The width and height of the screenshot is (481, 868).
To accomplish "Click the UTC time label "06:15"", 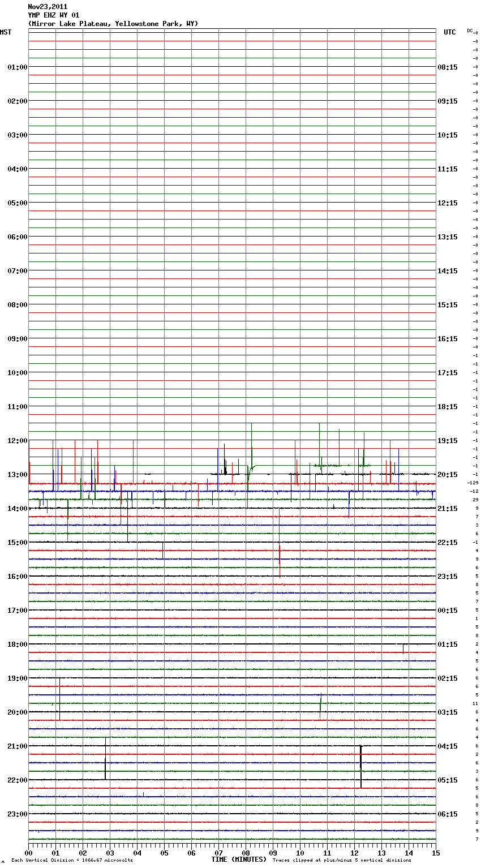I will (x=448, y=814).
